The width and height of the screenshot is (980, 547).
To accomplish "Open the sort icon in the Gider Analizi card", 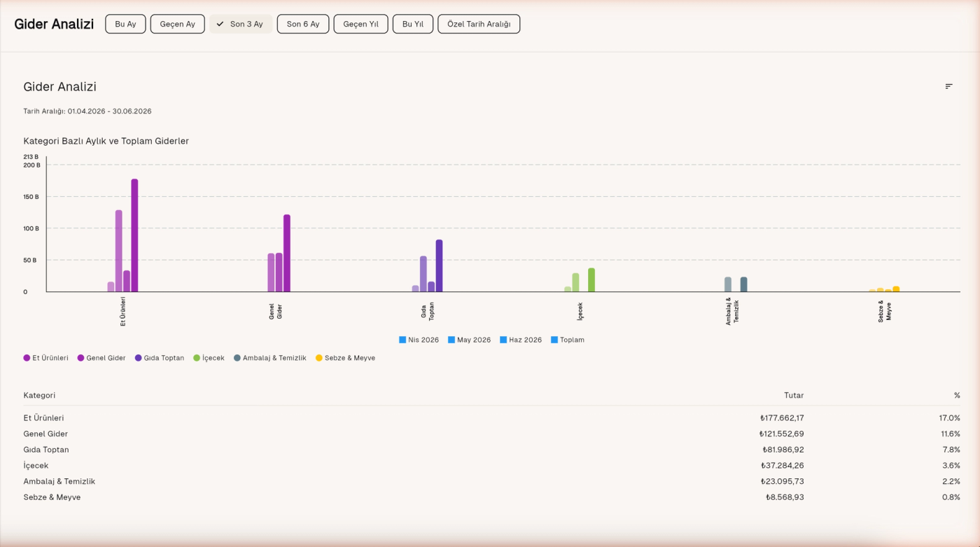I will click(948, 86).
